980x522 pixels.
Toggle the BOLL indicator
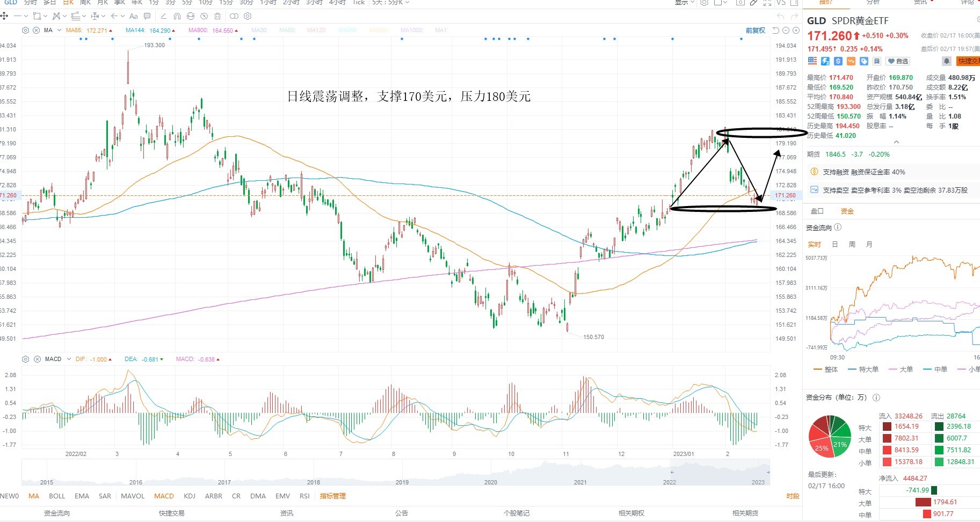coord(57,496)
